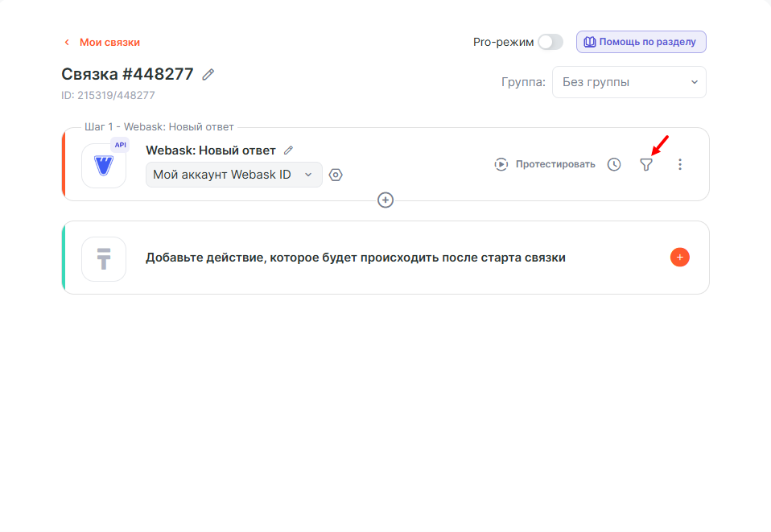Screen dimensions: 771x532
Task: Click the gray plus circle between steps
Action: pyautogui.click(x=385, y=200)
